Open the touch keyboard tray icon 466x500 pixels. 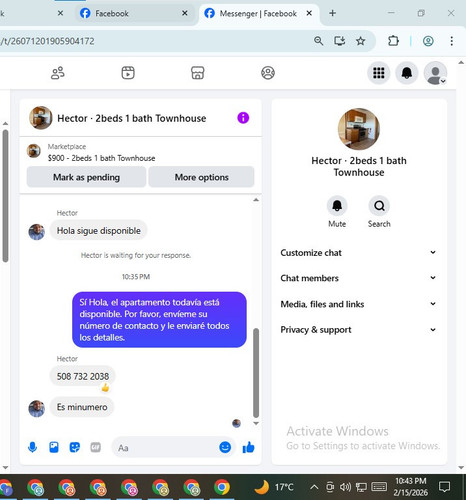379,487
